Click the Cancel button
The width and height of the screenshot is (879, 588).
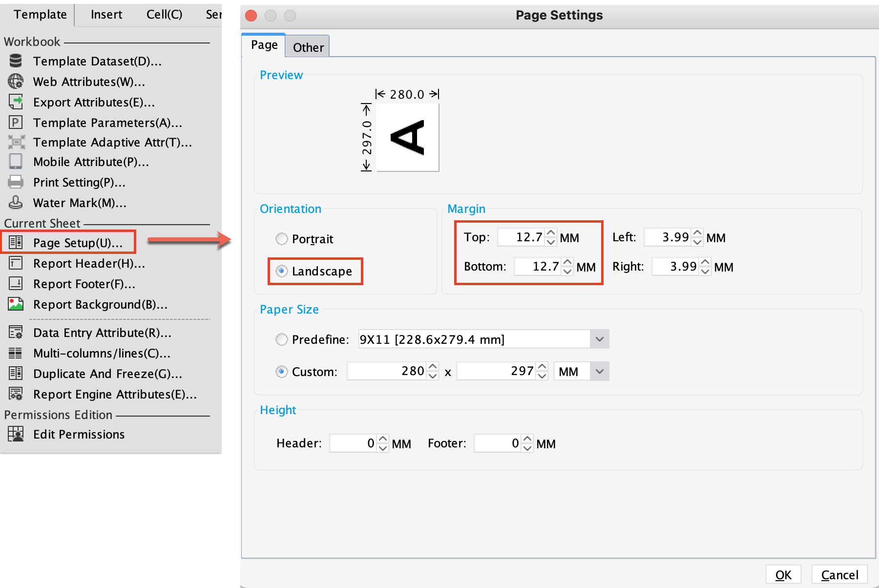pyautogui.click(x=839, y=574)
